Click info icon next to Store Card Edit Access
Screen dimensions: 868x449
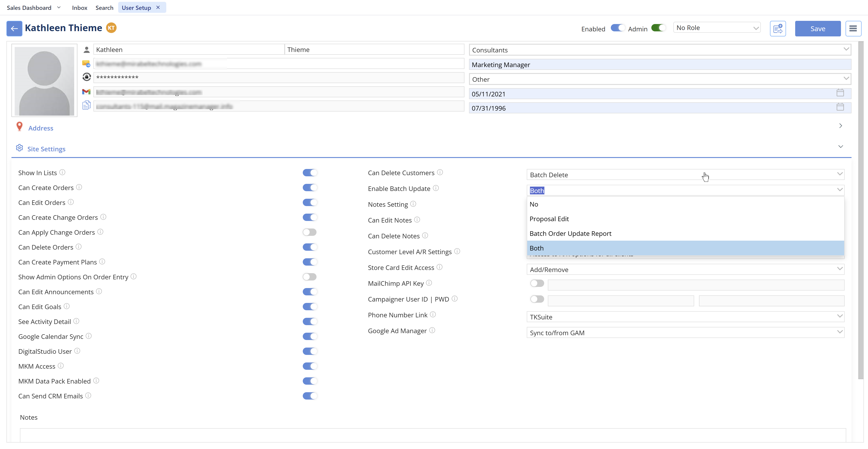pos(439,267)
